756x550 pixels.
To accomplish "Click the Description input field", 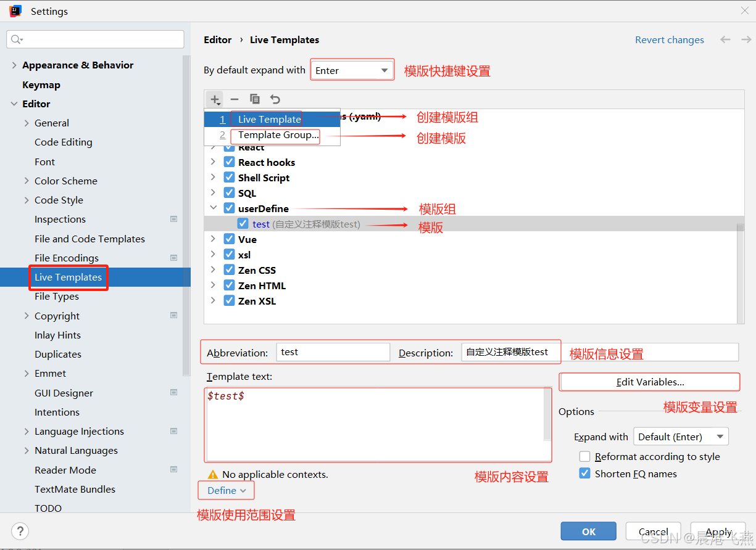I will (600, 352).
